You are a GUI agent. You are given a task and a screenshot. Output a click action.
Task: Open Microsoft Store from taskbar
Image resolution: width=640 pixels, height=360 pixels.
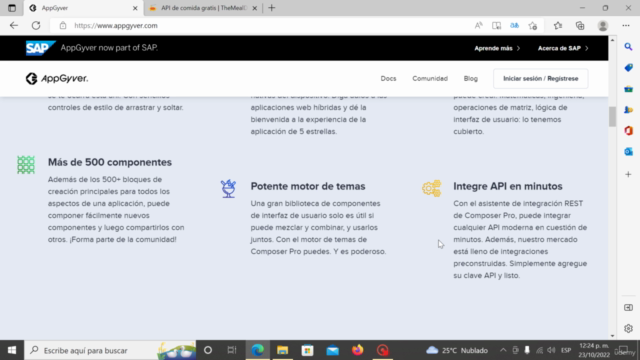[x=307, y=350]
